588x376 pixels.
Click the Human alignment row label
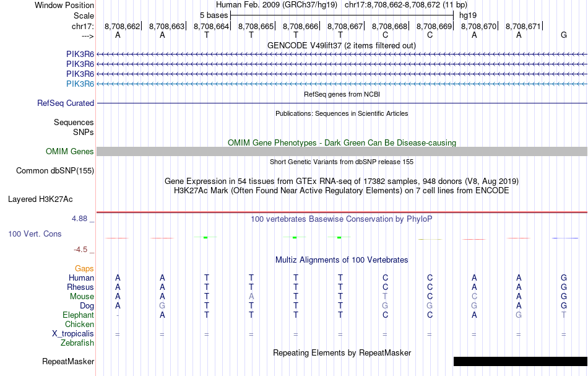point(81,278)
